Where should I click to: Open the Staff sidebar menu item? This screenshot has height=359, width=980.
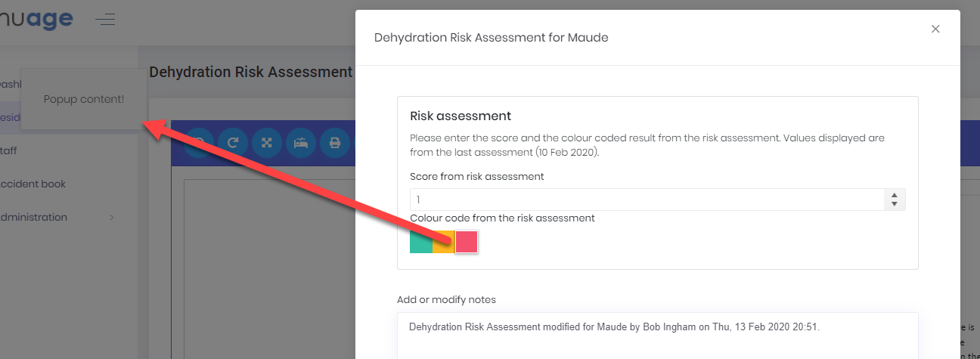9,150
